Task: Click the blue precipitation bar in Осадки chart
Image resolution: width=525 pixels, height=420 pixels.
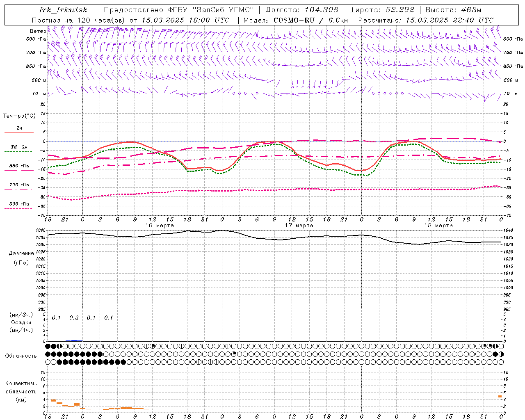Action: tap(74, 340)
